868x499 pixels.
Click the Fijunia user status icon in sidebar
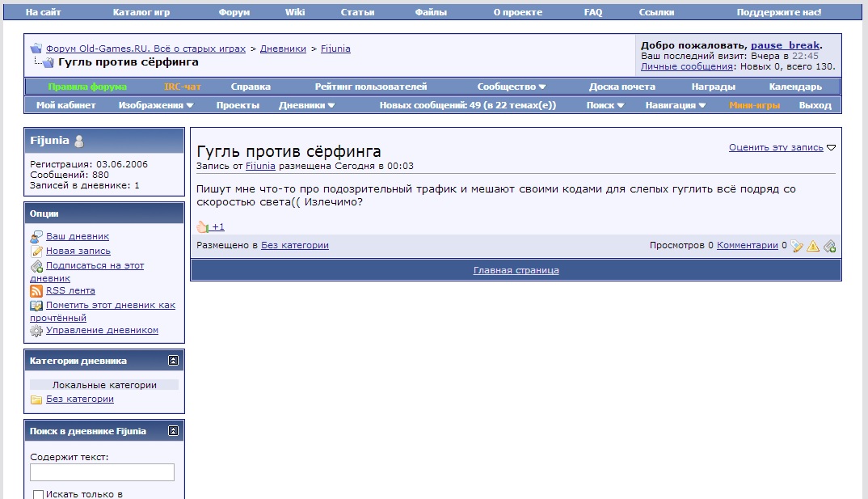pyautogui.click(x=79, y=141)
